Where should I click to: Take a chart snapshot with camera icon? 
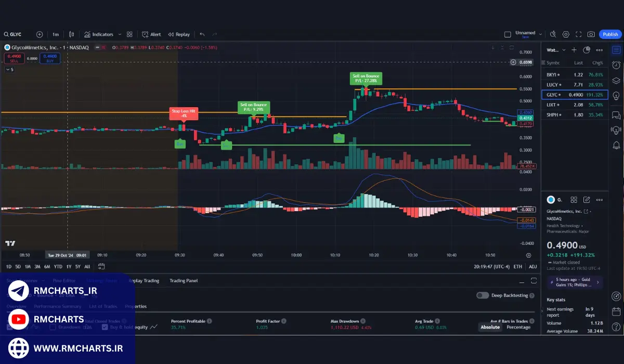(x=591, y=34)
